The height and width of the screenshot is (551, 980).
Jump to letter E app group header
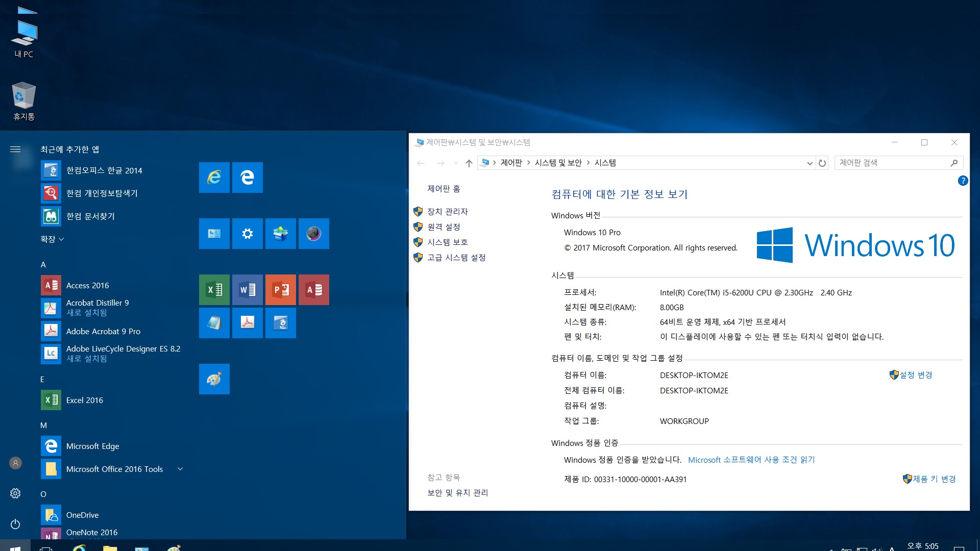point(42,380)
